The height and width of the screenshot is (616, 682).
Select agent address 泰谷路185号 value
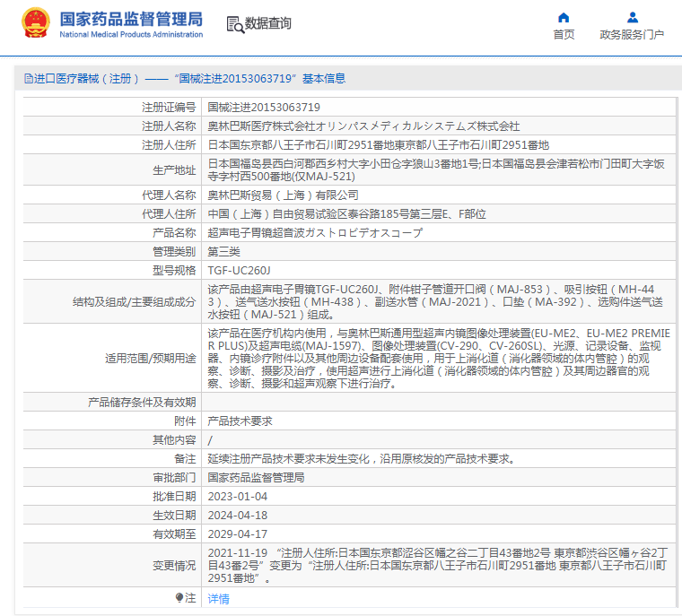tap(346, 214)
